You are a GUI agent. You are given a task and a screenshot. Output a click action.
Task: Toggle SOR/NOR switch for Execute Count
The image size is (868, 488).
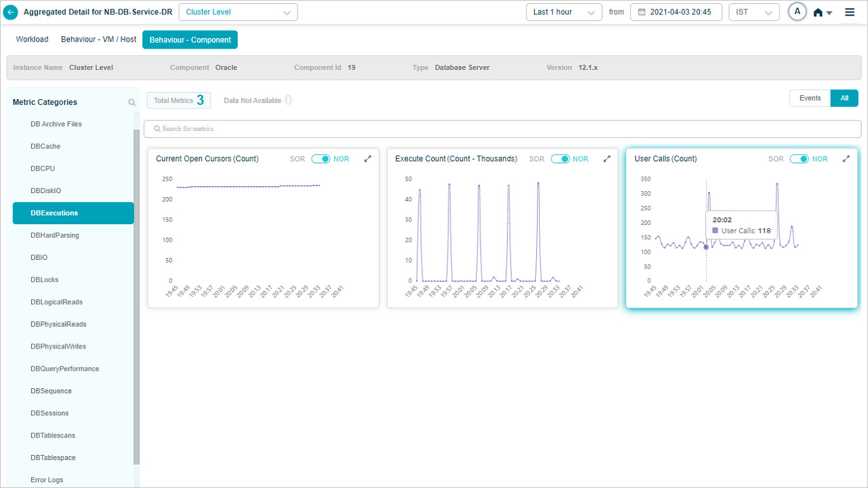point(560,159)
